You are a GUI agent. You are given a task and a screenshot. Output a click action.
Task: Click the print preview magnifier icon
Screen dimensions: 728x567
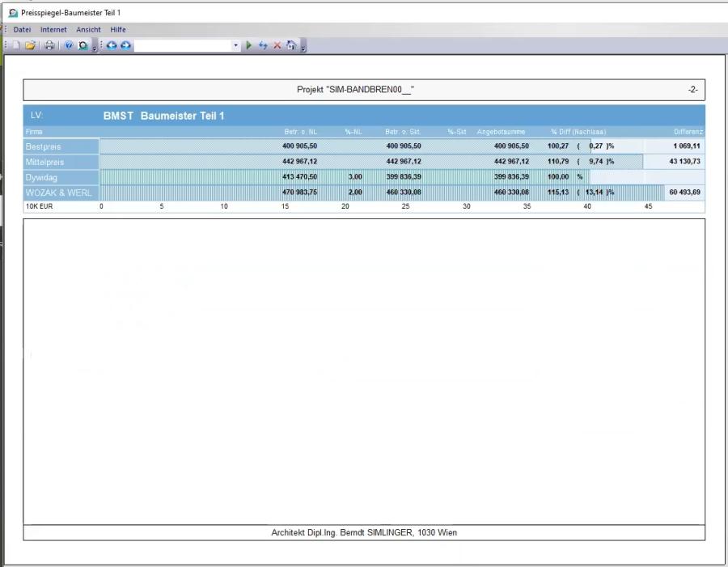point(83,45)
